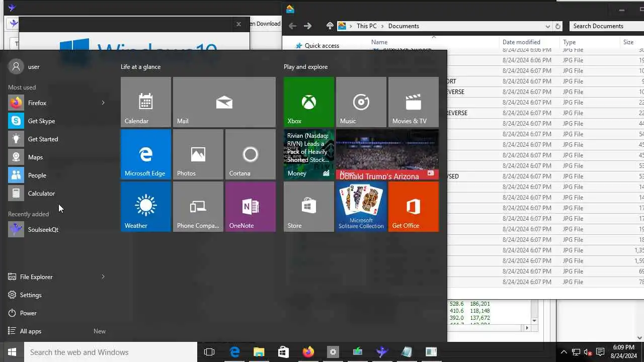This screenshot has width=644, height=362.
Task: Launch Microsoft Edge tile
Action: coord(146,154)
